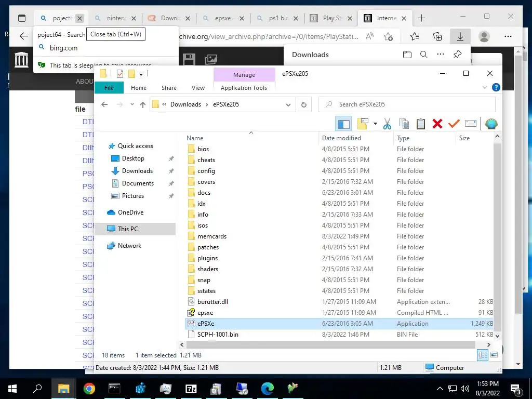Screen dimensions: 532x399
Task: Open the File tab in Explorer
Action: pos(109,88)
